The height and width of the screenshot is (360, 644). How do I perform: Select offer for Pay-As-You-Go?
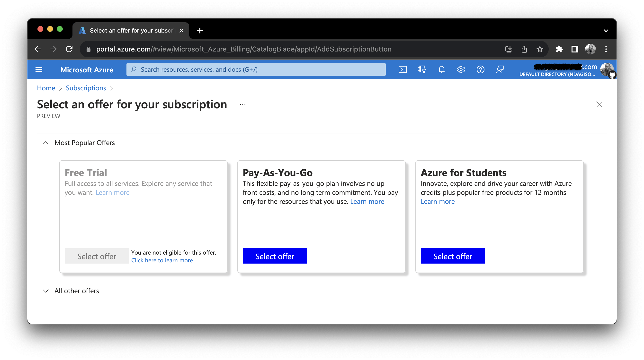[x=275, y=256]
